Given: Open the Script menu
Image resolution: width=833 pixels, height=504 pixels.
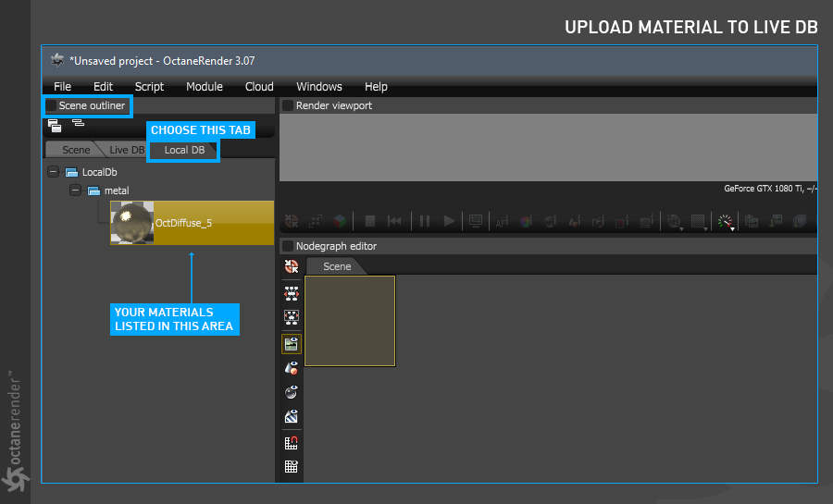Looking at the screenshot, I should (149, 87).
